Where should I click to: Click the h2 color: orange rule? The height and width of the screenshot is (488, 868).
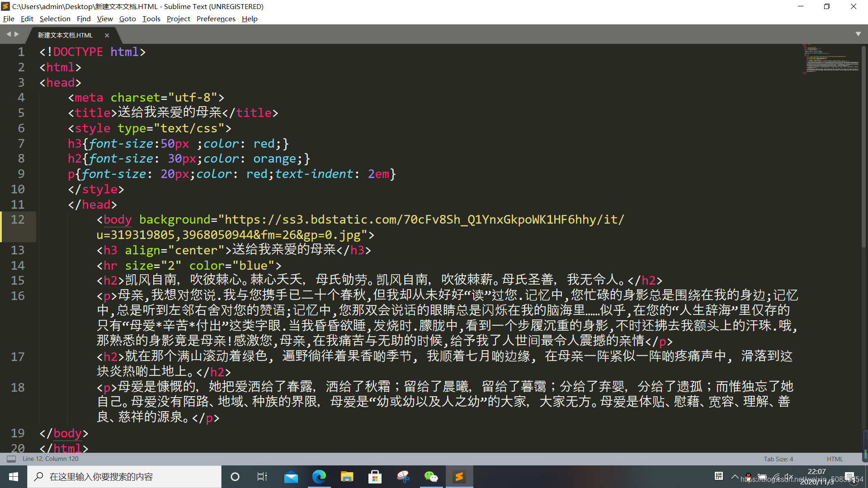[189, 159]
